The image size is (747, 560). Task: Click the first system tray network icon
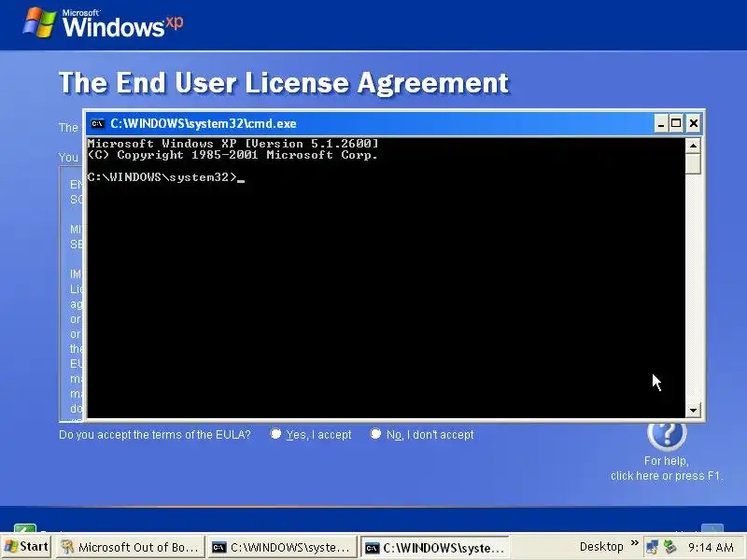pos(652,547)
